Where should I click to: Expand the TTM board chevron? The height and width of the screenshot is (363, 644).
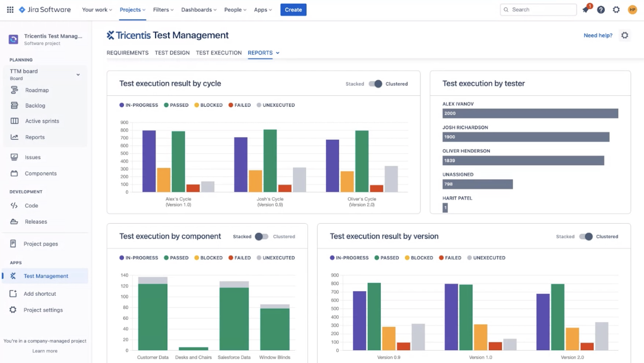[78, 75]
